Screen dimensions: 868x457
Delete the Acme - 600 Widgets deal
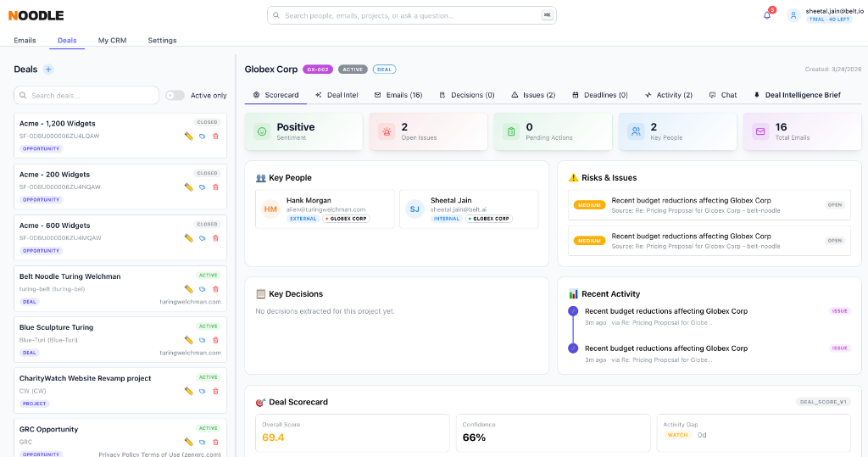[216, 238]
